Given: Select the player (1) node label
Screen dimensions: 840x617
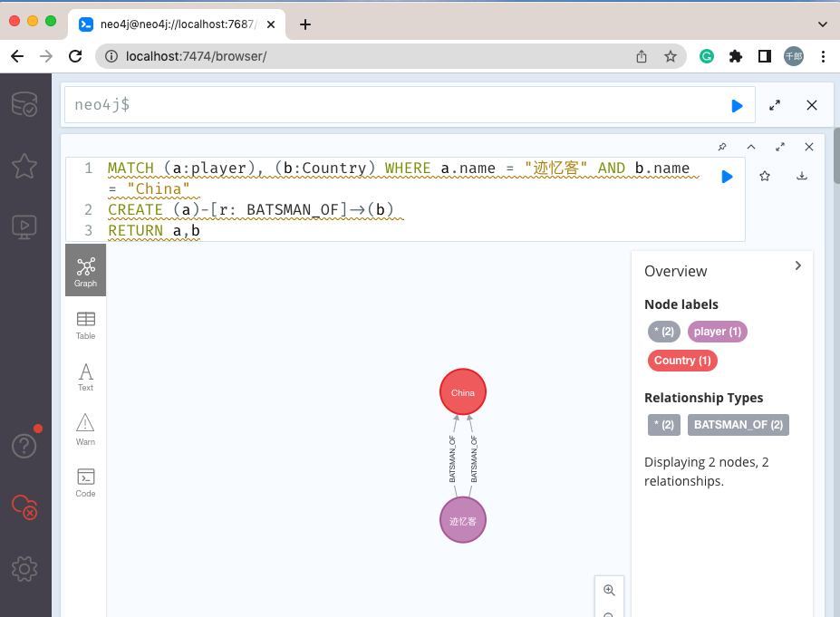Looking at the screenshot, I should 718,332.
